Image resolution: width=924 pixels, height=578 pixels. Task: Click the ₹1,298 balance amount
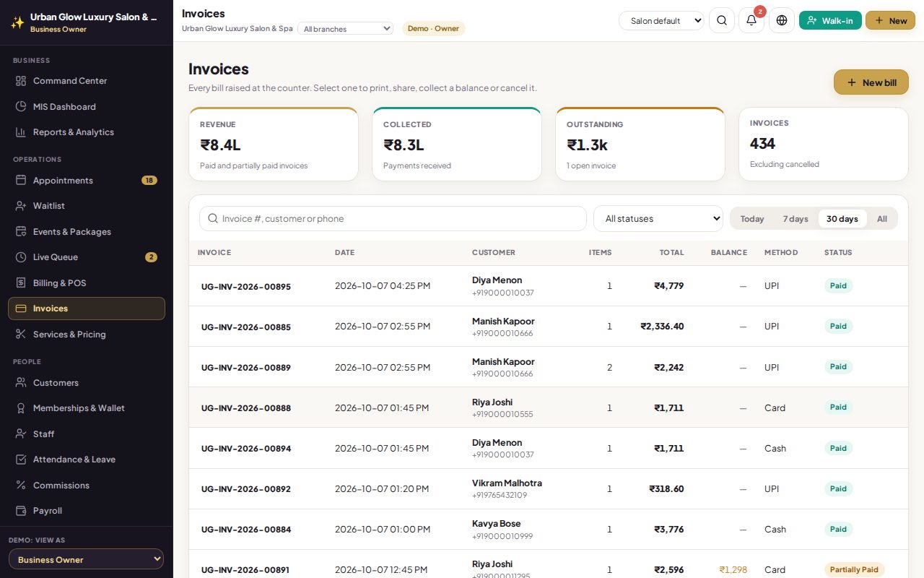(733, 569)
